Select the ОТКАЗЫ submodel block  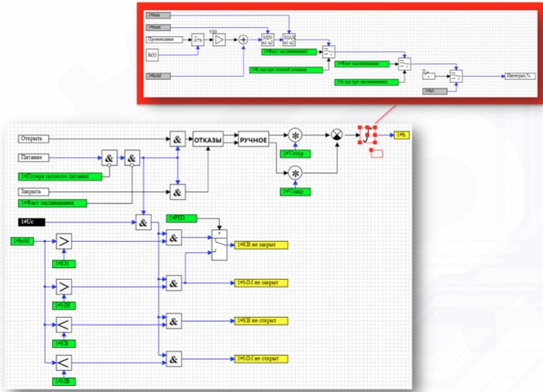(x=207, y=139)
